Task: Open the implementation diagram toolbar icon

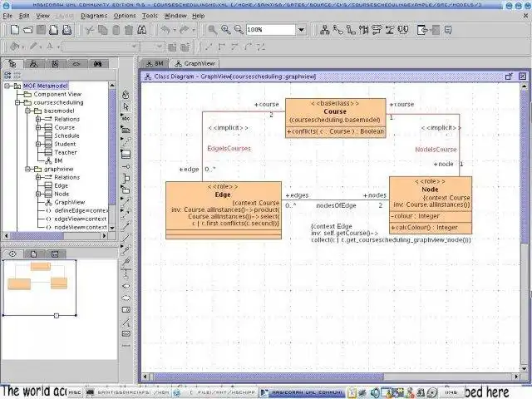Action: pyautogui.click(x=402, y=30)
